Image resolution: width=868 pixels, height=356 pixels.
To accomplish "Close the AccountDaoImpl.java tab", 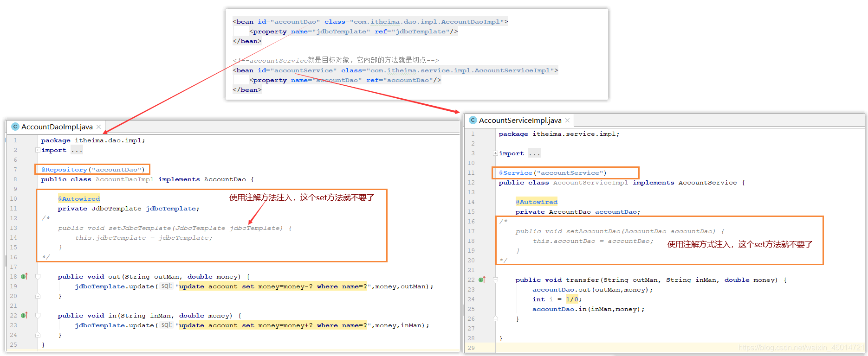I will pyautogui.click(x=99, y=127).
